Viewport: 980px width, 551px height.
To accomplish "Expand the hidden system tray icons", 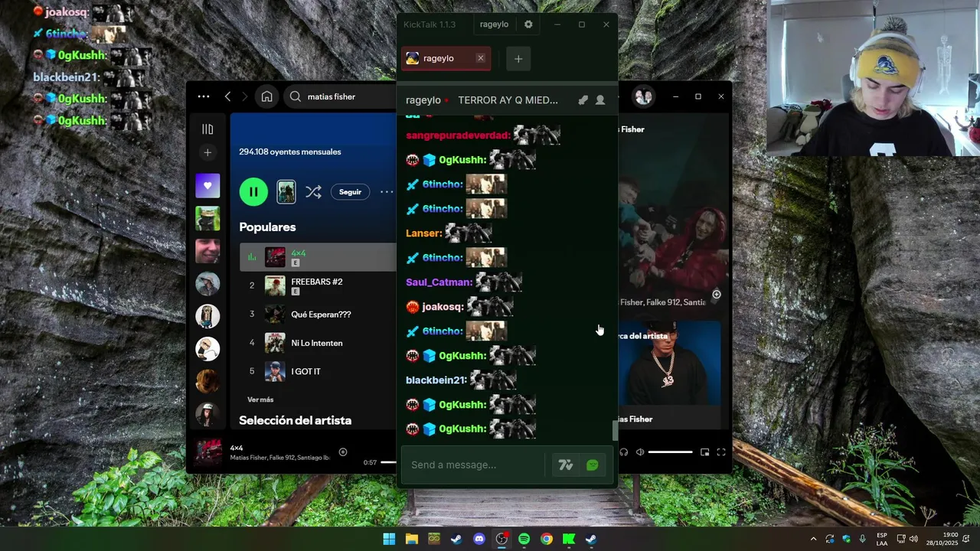I will tap(813, 539).
